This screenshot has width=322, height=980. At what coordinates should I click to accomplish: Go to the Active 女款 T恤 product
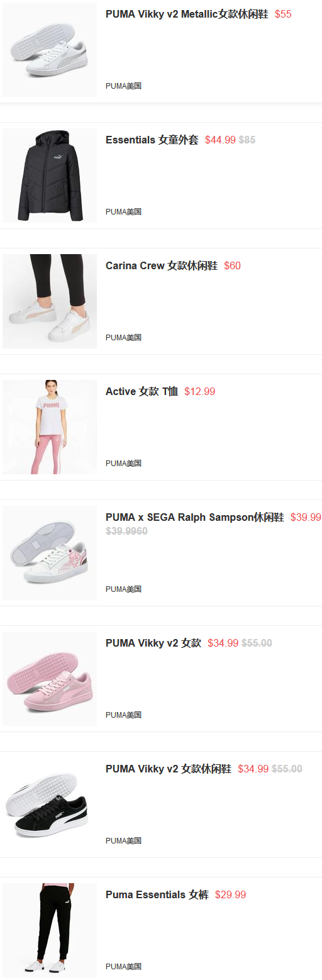point(142,391)
